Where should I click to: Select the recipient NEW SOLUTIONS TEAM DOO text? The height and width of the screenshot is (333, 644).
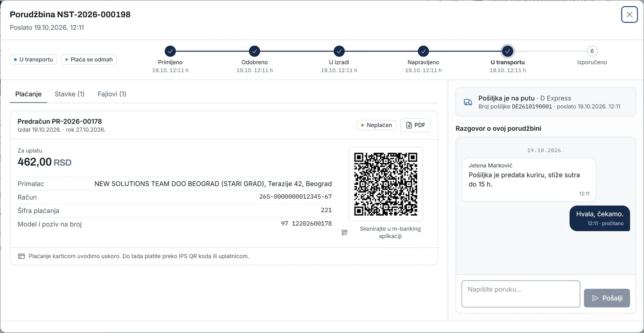213,184
